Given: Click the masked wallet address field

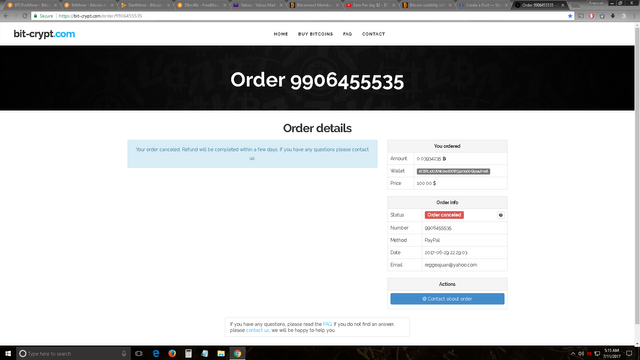Looking at the screenshot, I should tap(453, 171).
